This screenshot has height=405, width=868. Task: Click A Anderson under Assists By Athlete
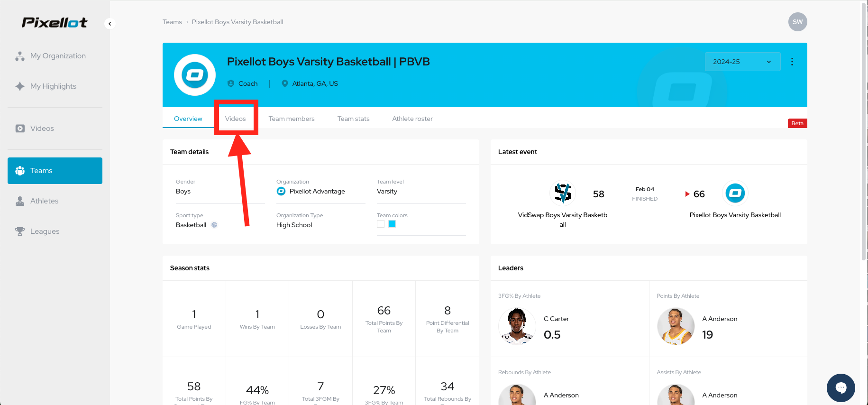pyautogui.click(x=720, y=395)
